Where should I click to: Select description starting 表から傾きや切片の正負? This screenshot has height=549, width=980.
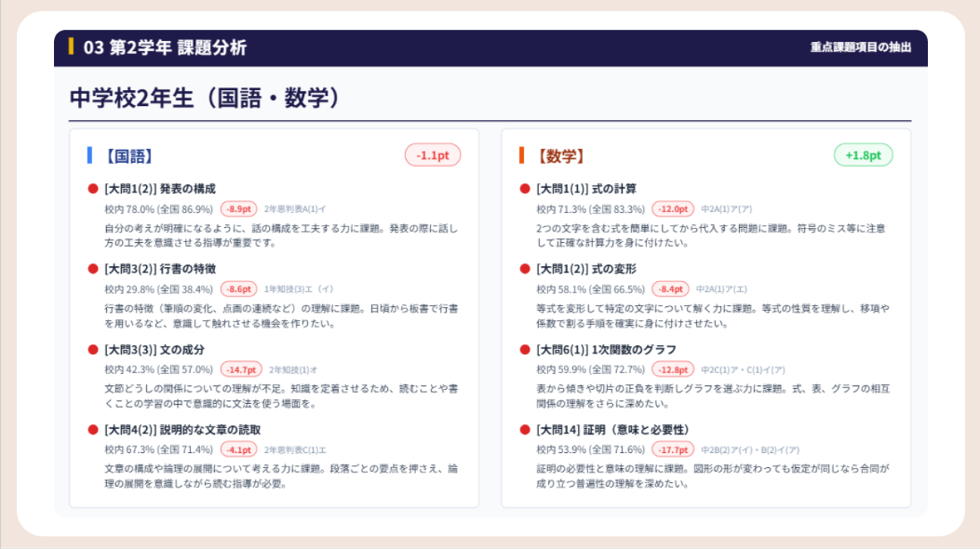pos(713,396)
